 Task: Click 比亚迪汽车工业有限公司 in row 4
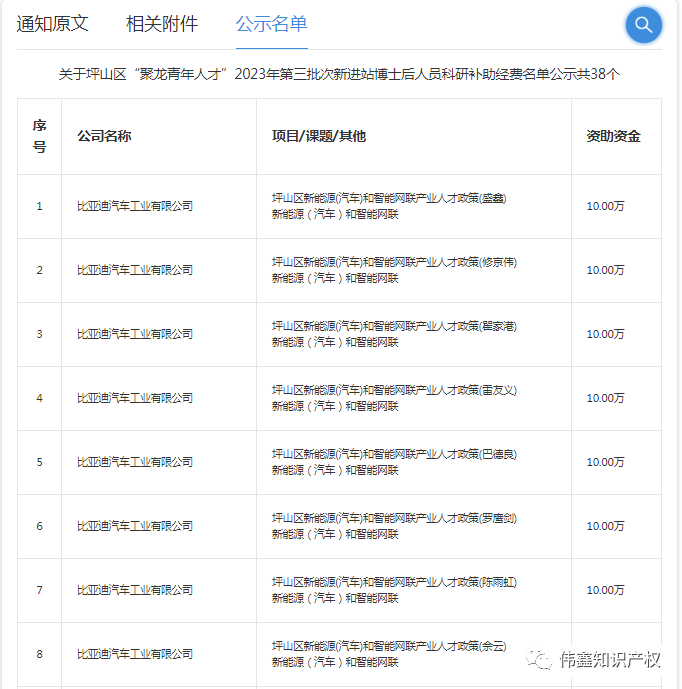click(135, 398)
